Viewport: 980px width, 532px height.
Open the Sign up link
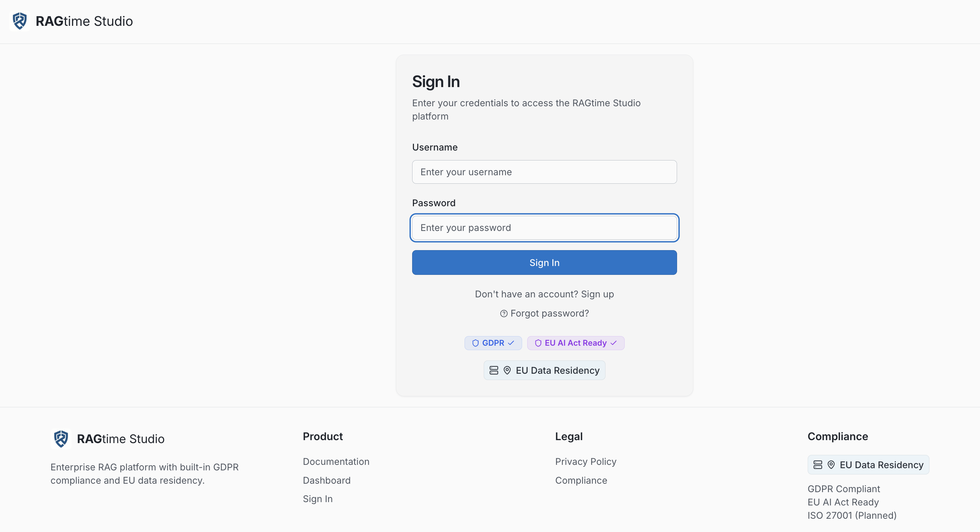597,294
